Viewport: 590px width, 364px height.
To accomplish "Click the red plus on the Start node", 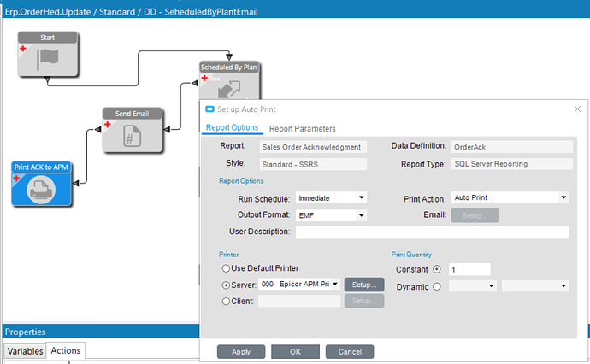I will [23, 49].
